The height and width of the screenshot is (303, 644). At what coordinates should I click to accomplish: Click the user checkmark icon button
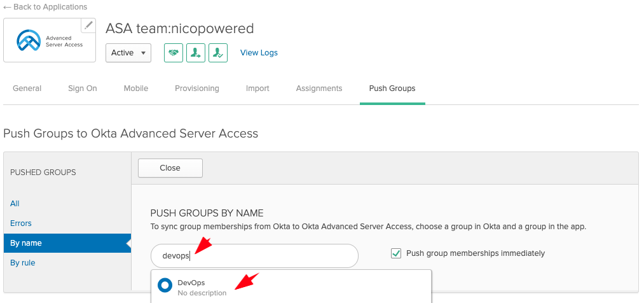tap(218, 53)
